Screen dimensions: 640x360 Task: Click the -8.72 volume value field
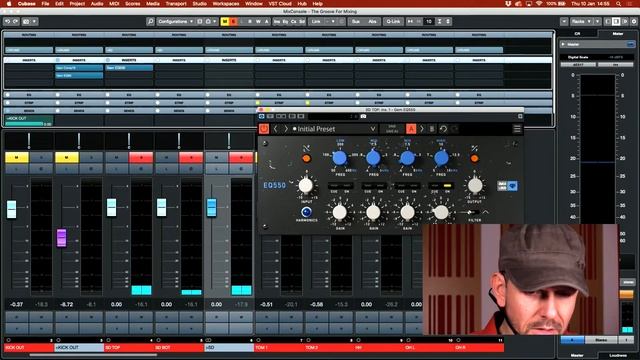point(67,304)
